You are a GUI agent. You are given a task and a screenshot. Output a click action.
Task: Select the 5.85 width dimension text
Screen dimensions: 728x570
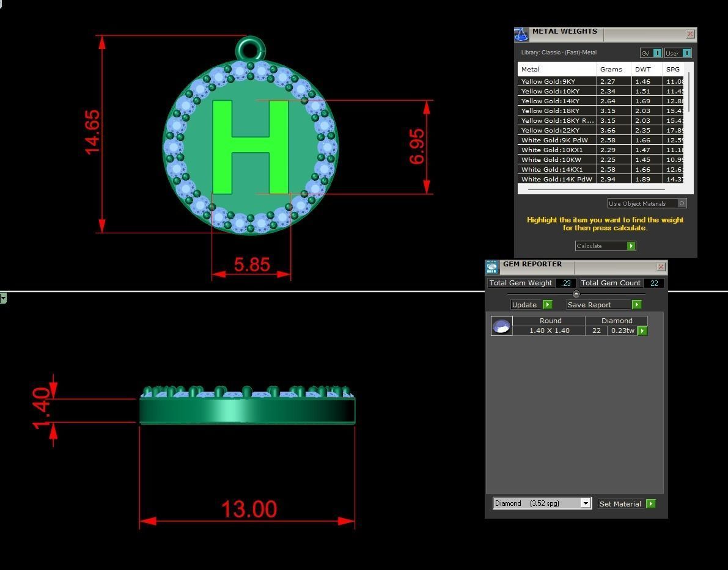click(x=252, y=264)
